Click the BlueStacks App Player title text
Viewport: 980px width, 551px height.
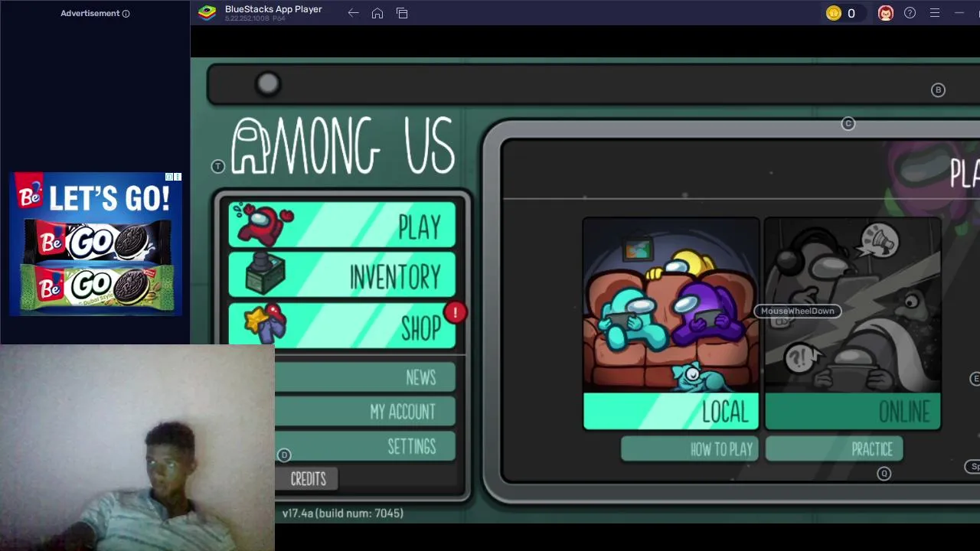coord(273,9)
